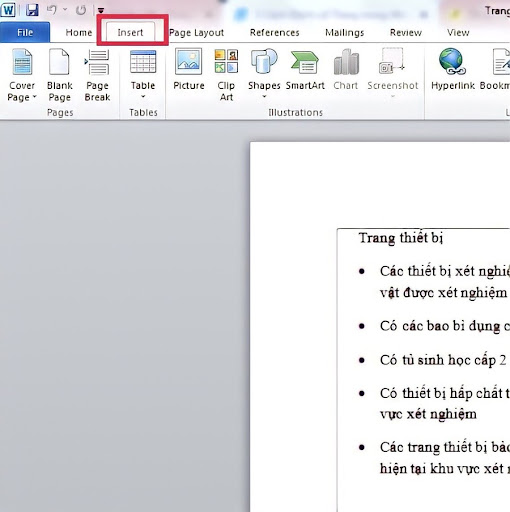This screenshot has height=512, width=510.
Task: Open the View tab
Action: click(458, 32)
